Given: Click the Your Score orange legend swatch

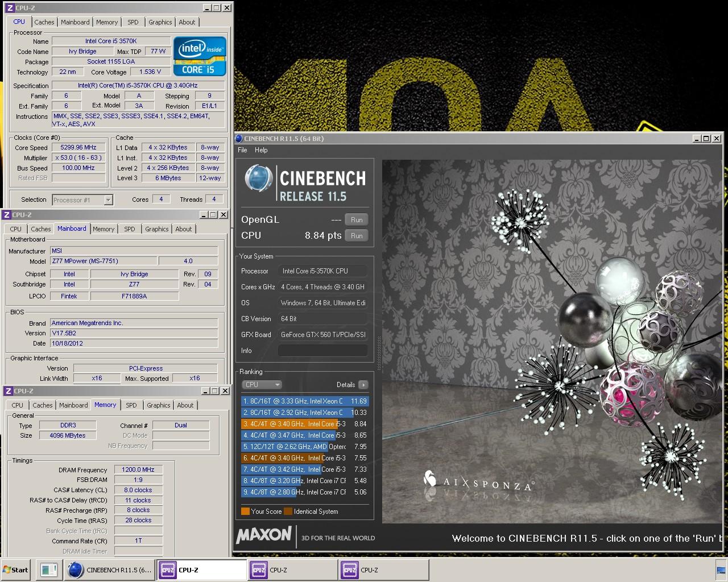Looking at the screenshot, I should pyautogui.click(x=245, y=512).
